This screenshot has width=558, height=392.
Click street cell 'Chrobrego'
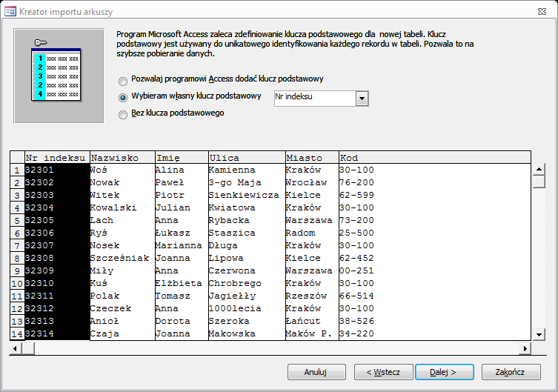point(247,284)
